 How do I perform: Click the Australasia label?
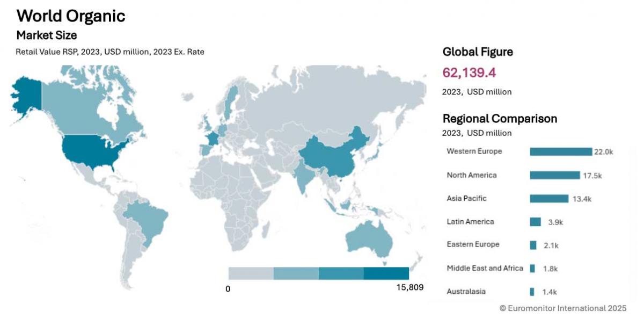466,292
